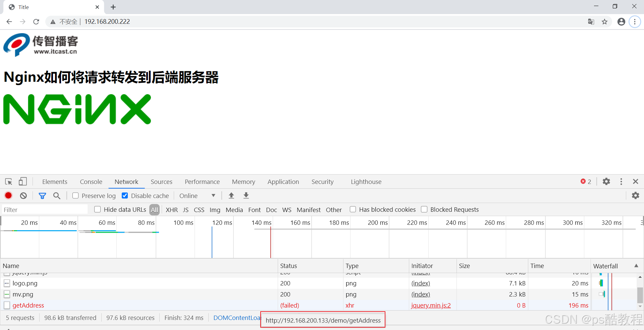Open the Performance tab
Viewport: 644px width, 330px height.
click(x=202, y=182)
